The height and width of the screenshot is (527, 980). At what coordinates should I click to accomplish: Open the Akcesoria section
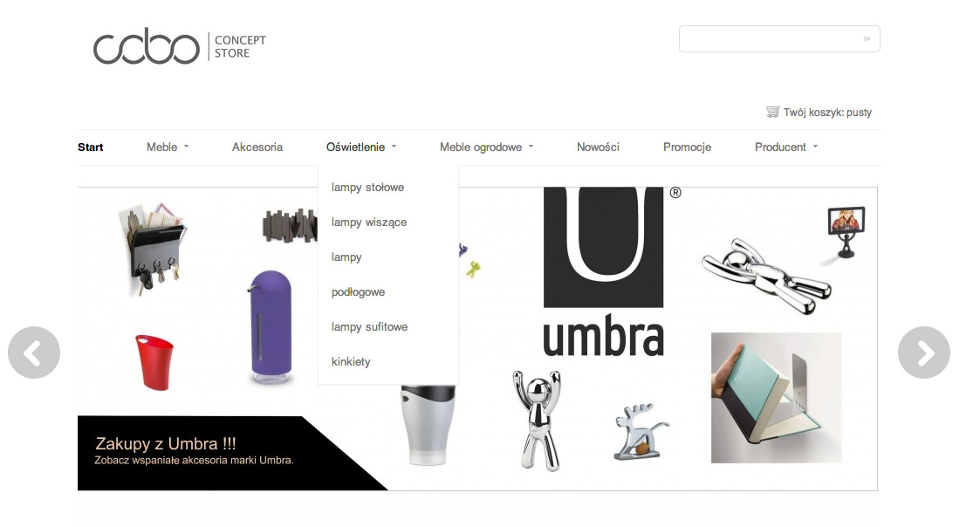(257, 147)
